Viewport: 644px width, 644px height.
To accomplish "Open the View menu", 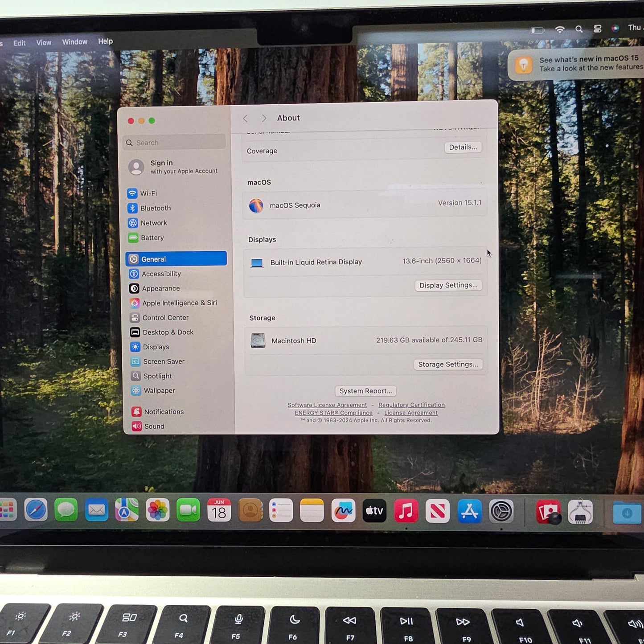I will pos(44,43).
